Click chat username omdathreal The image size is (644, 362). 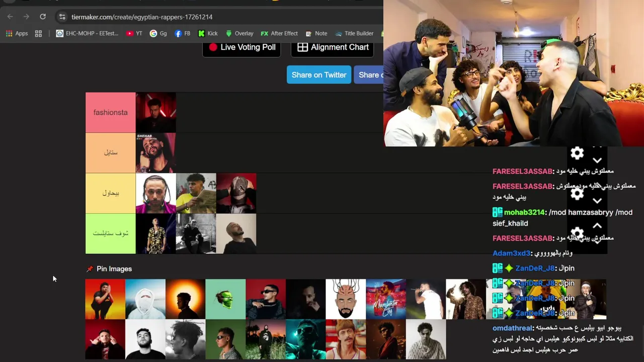[x=512, y=328]
